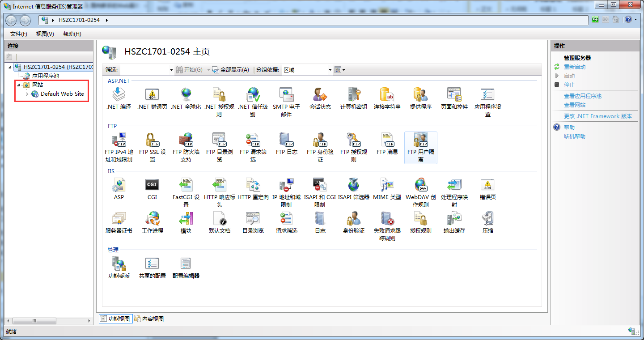Screen dimensions: 644x340
Task: Open the SMTP 电子邮件 settings icon
Action: pyautogui.click(x=286, y=95)
